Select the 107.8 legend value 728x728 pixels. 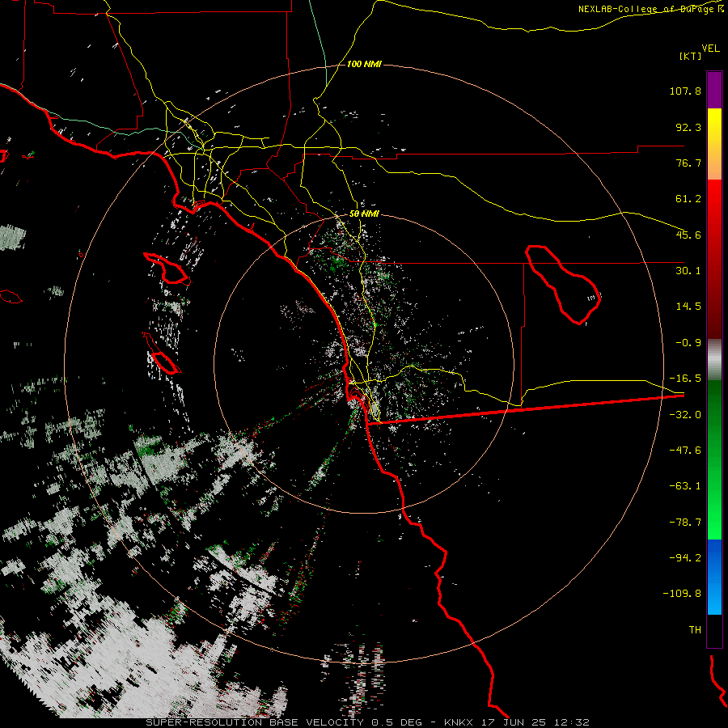coord(685,91)
